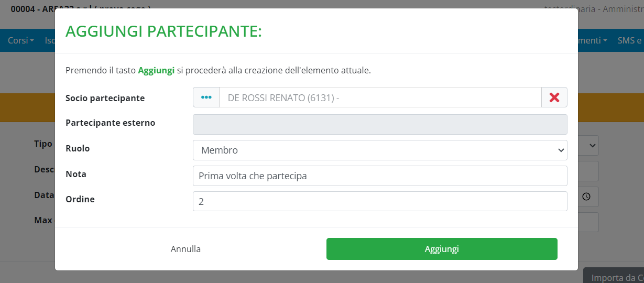Click the AGGIUNGI PARTECIPANTE dialog title
The image size is (644, 283).
coord(163,32)
